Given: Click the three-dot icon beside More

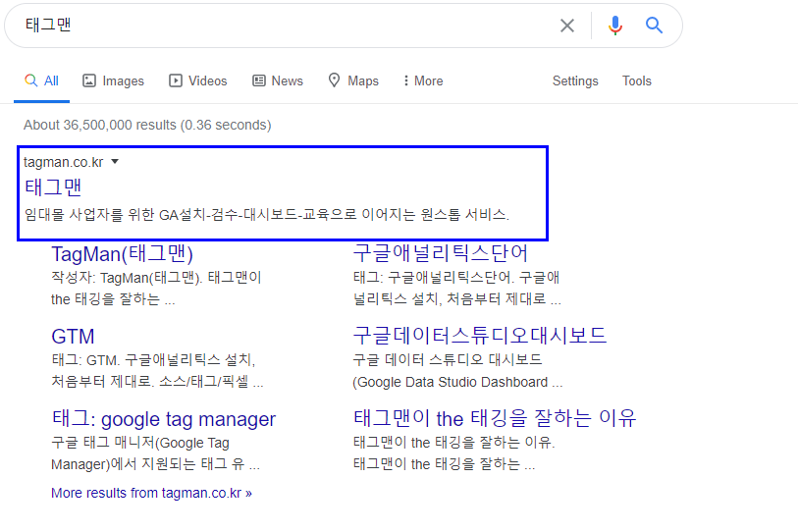Looking at the screenshot, I should coord(405,80).
